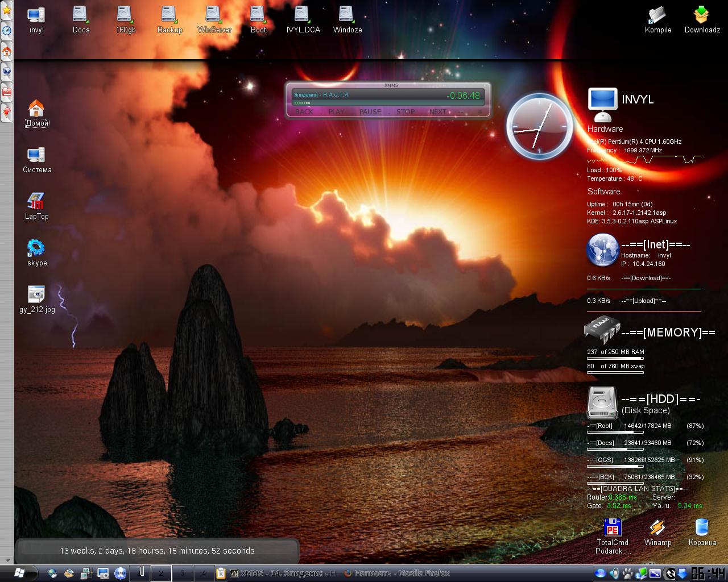This screenshot has width=728, height=582.
Task: Open the IVYL.DCA drive icon
Action: point(303,19)
